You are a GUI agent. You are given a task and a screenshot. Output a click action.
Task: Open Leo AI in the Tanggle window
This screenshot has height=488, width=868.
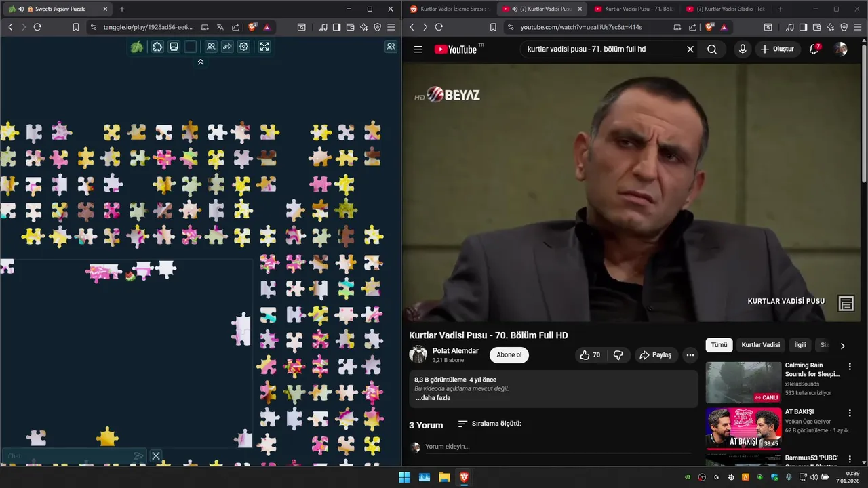[364, 27]
